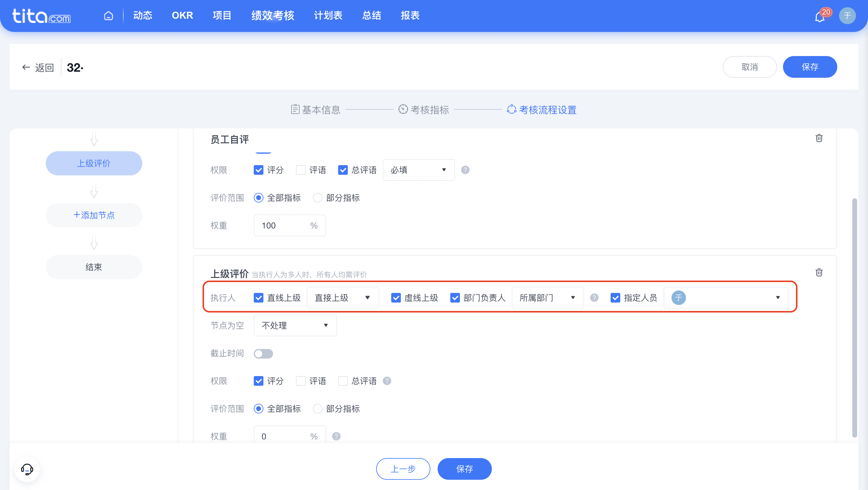Uncheck 评分 in 上级评价 权限

click(259, 381)
